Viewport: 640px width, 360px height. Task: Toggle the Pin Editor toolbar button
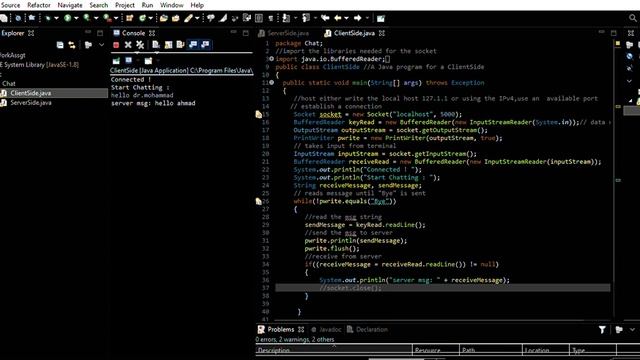[x=380, y=18]
